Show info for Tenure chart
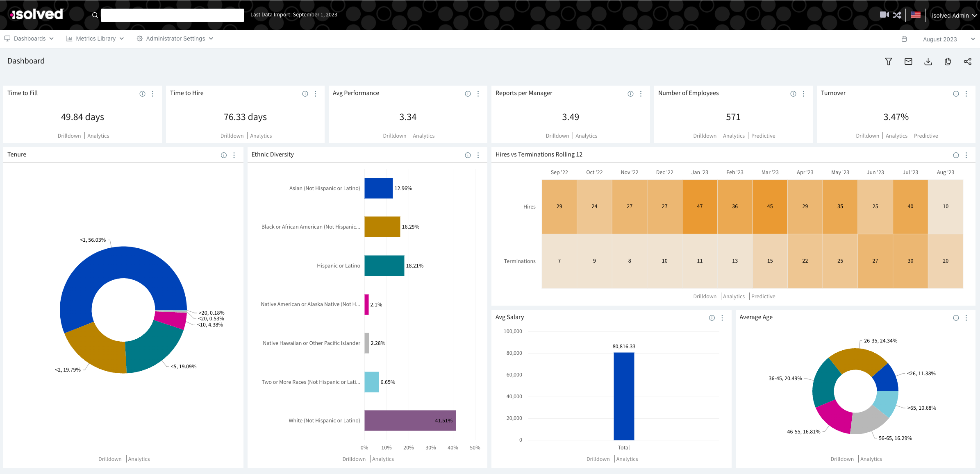 click(224, 155)
